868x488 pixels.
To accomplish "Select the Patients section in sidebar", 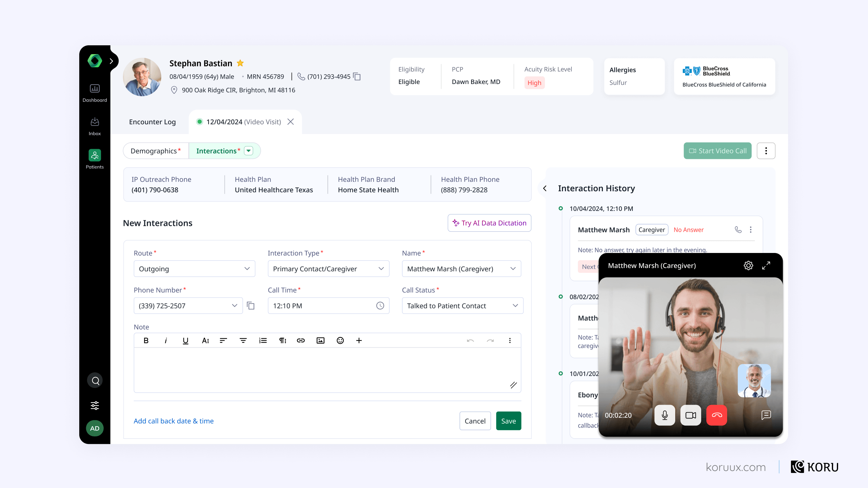I will pyautogui.click(x=95, y=158).
